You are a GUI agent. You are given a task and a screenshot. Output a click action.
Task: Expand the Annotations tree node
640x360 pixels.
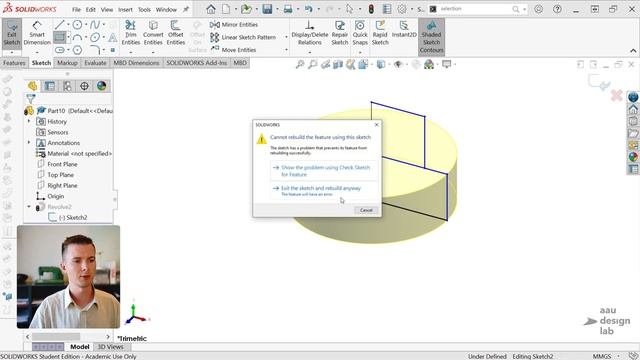(29, 142)
